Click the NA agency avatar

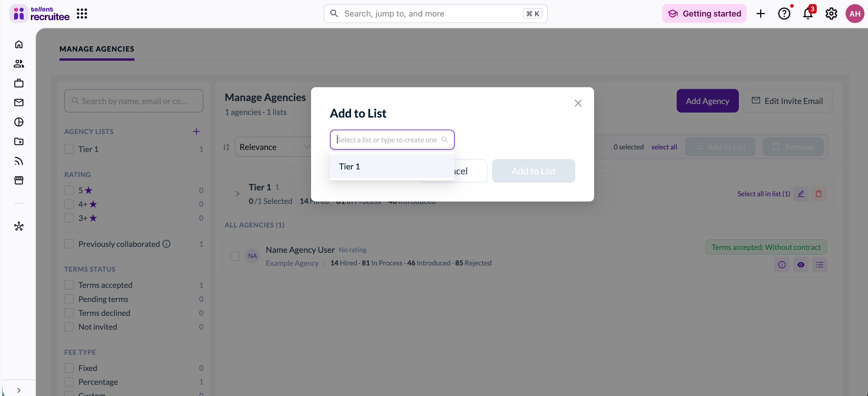252,256
